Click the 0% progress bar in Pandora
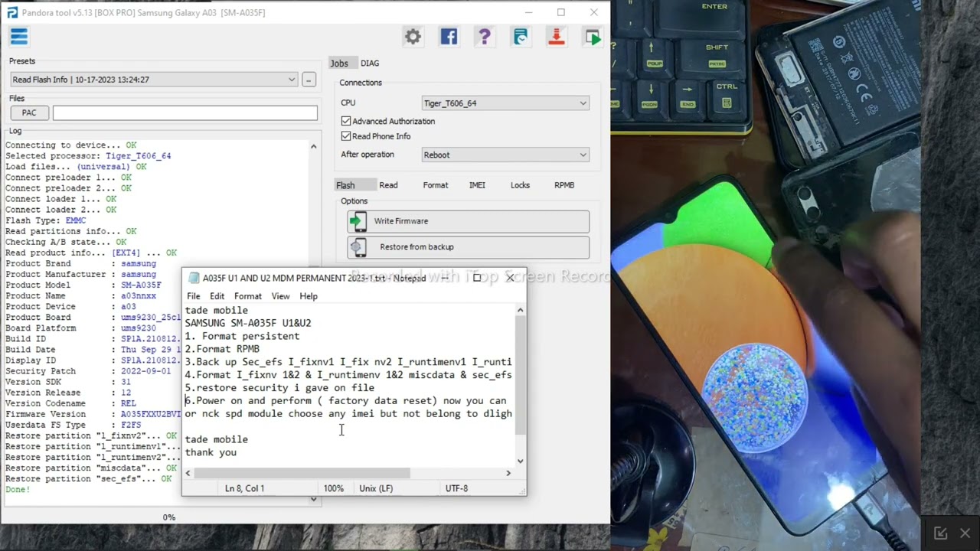Screen dimensions: 980x551 click(168, 517)
